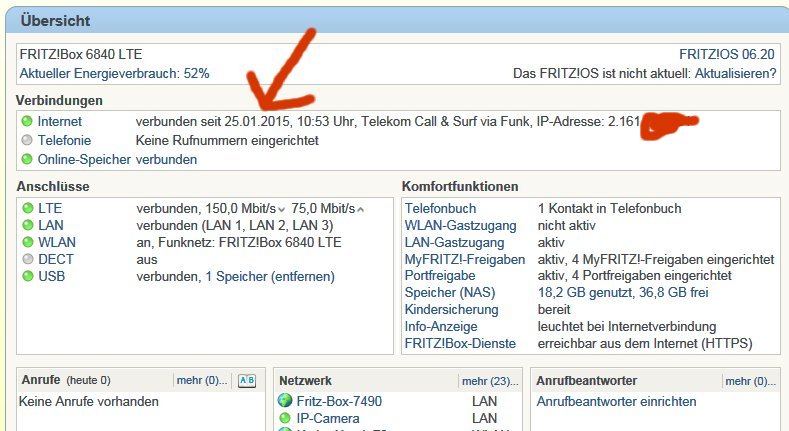Open LAN-Gastzugang settings

click(454, 243)
